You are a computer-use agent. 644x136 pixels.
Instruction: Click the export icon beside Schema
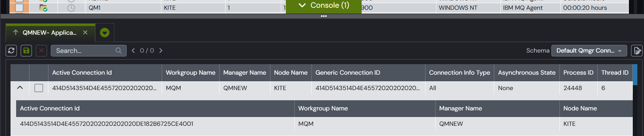coord(637,51)
